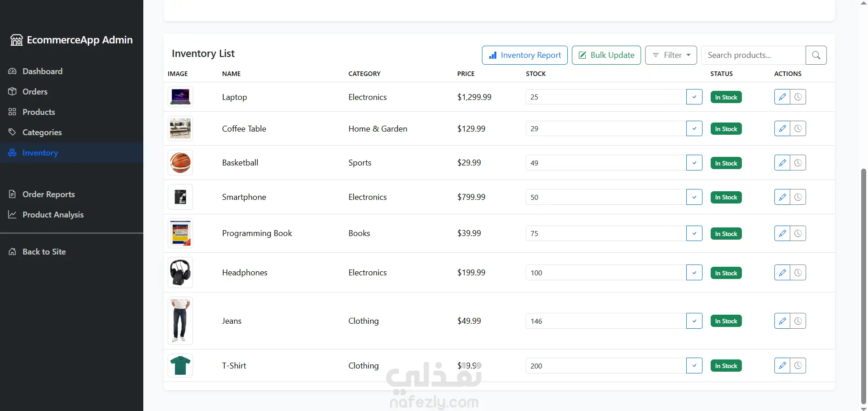Go to Dashboard in sidebar
The width and height of the screenshot is (868, 411).
71,71
